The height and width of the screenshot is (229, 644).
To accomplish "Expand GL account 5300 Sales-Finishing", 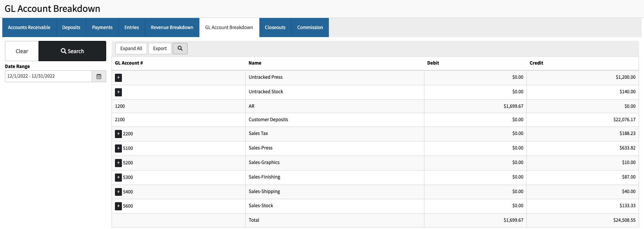I will (x=118, y=177).
